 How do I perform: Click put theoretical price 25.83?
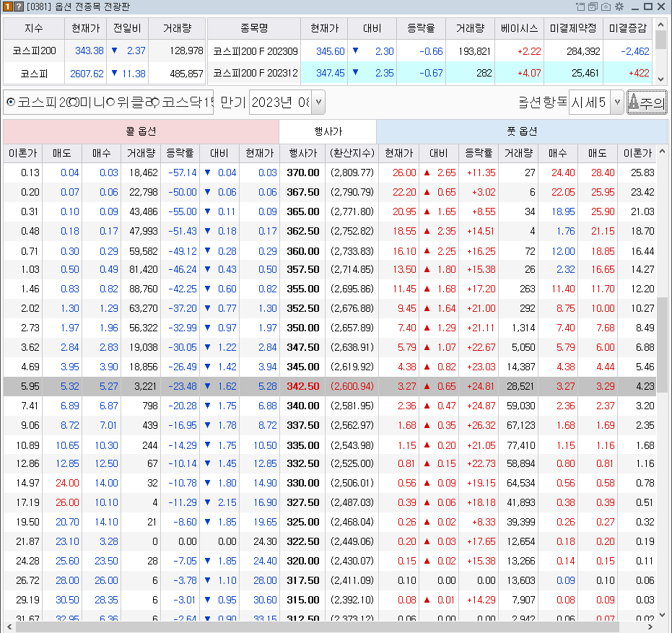point(642,173)
